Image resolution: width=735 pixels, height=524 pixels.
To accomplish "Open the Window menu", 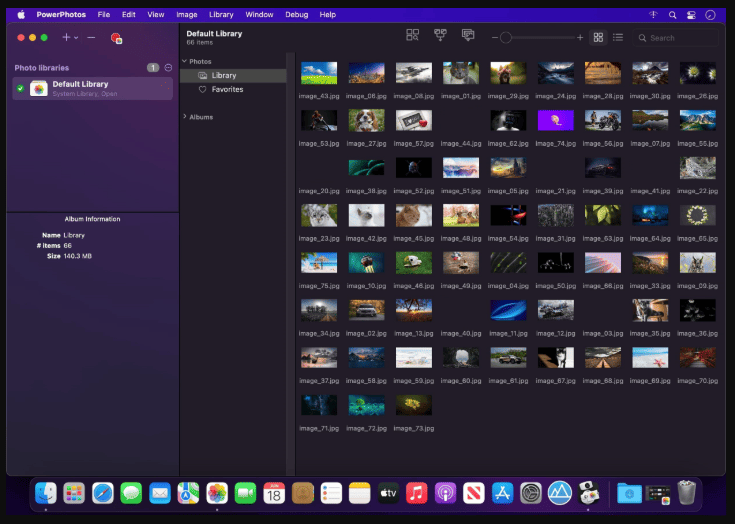I will (x=259, y=15).
